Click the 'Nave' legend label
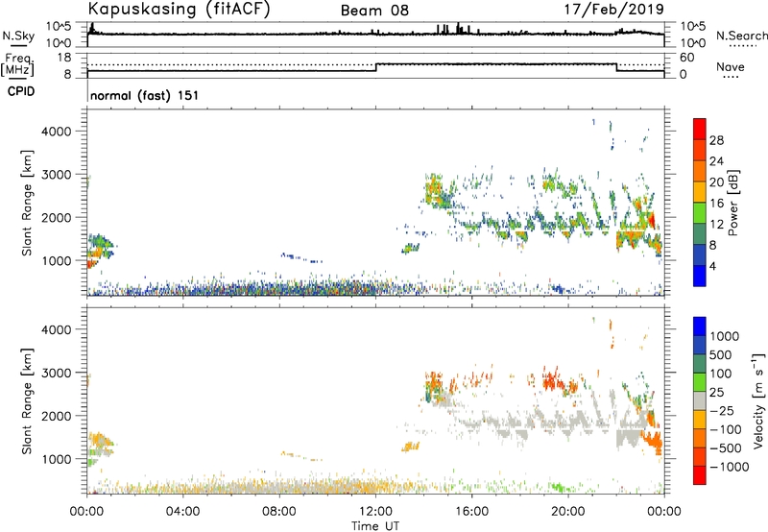Viewport: 768px width, 532px height. coord(731,66)
